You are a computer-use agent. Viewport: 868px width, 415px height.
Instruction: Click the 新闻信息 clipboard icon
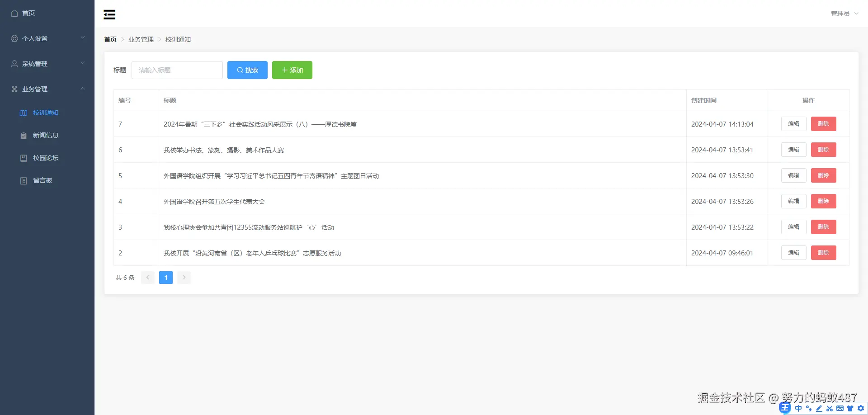23,135
